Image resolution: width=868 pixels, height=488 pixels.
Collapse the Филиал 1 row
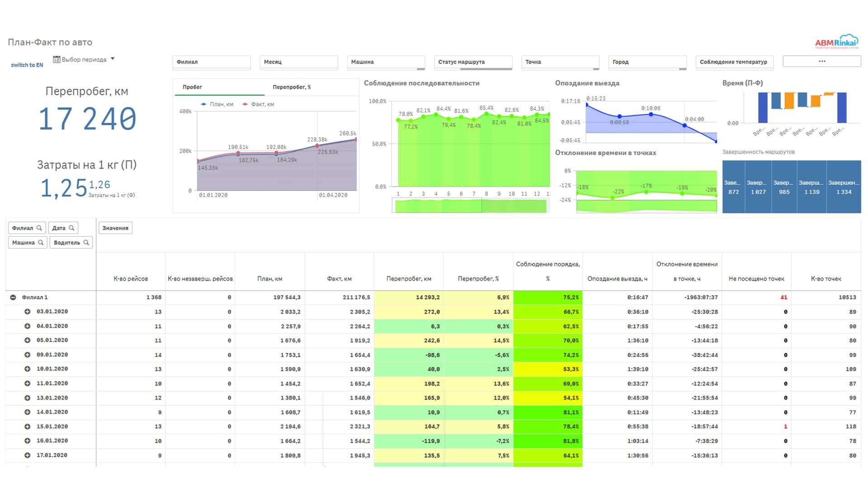pyautogui.click(x=13, y=297)
